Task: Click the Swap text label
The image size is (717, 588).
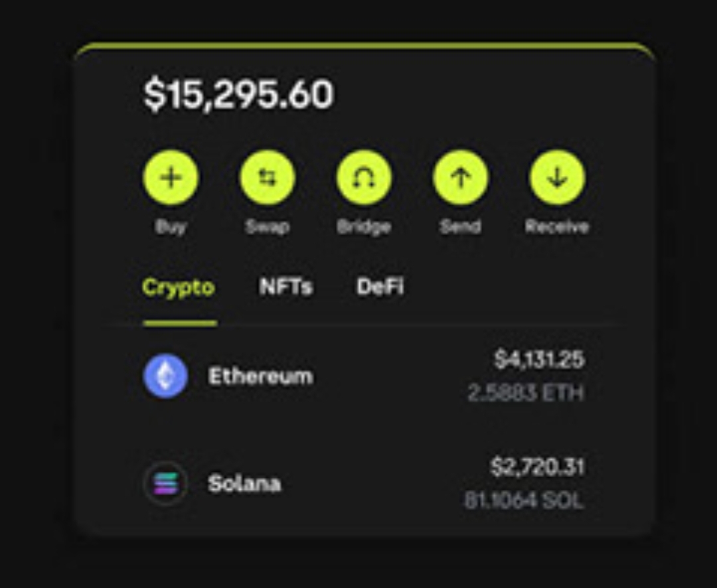Action: click(x=267, y=227)
